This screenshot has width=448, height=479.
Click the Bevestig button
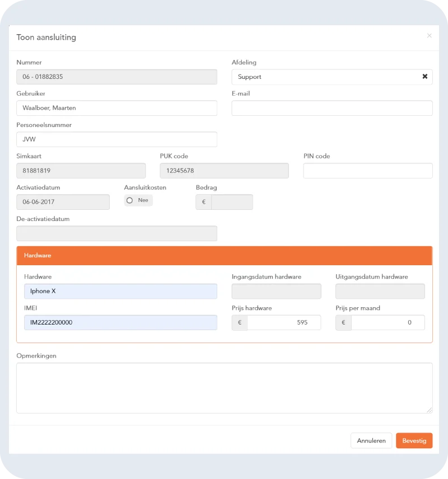414,440
